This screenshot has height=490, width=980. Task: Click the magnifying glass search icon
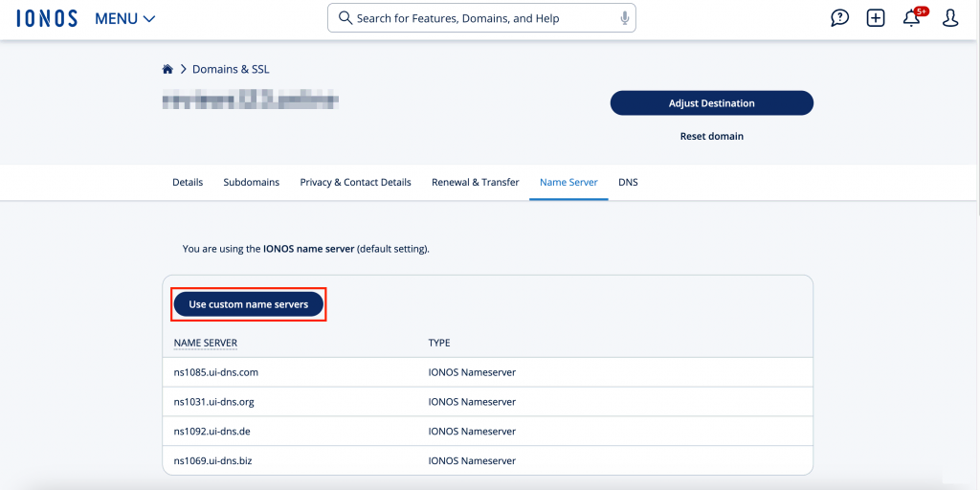[x=345, y=18]
